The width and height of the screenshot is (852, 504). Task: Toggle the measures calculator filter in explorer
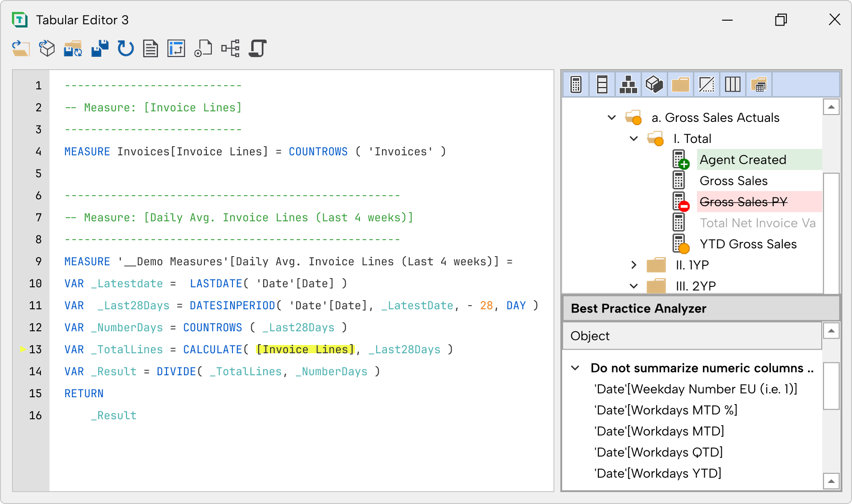[x=576, y=84]
